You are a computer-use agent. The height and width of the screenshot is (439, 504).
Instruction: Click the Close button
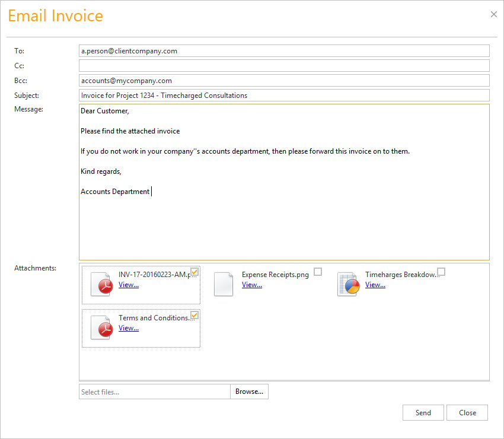(x=467, y=413)
